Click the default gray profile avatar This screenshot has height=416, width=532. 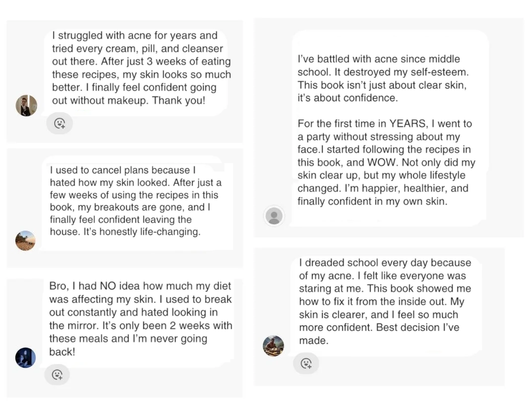(274, 216)
